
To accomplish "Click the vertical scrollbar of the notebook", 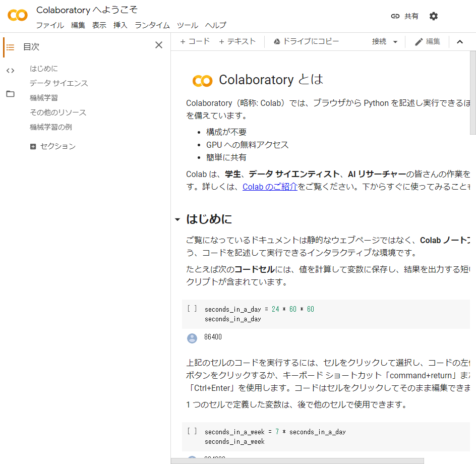I will (x=472, y=93).
